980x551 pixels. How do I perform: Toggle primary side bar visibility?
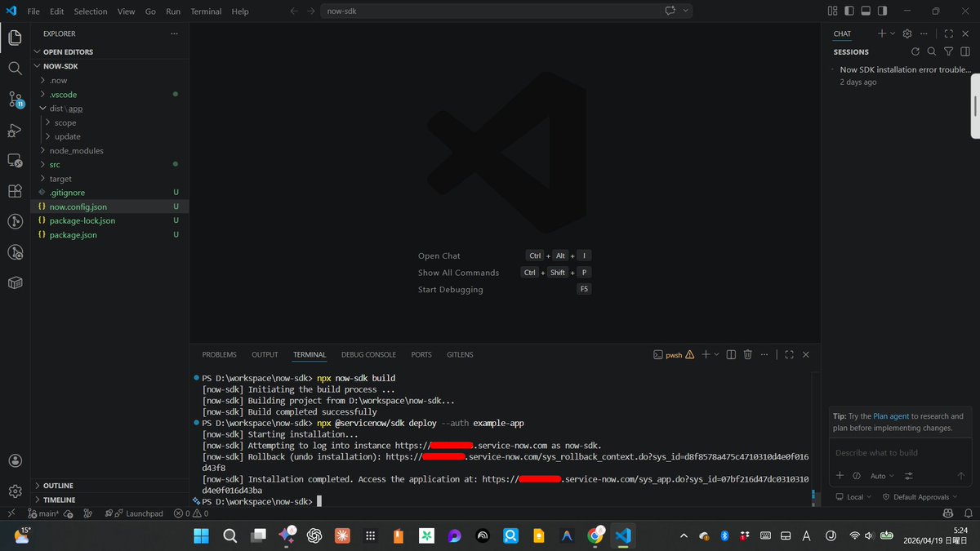pos(849,11)
